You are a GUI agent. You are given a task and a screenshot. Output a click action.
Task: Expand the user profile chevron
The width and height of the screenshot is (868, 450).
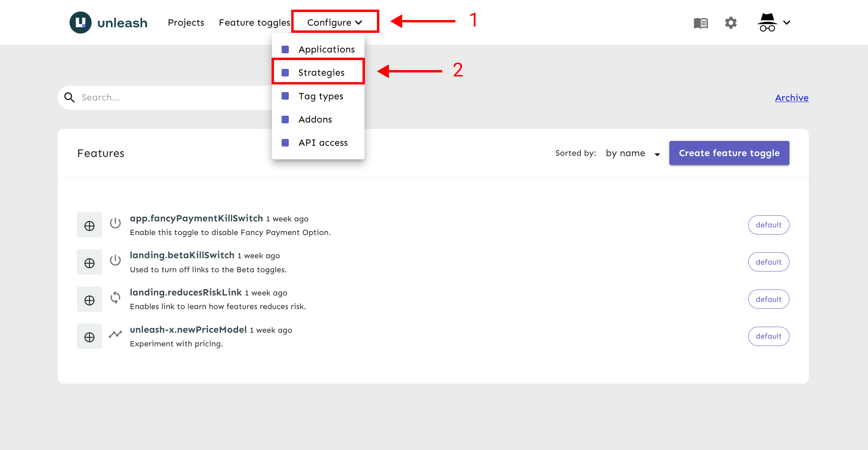pos(787,22)
